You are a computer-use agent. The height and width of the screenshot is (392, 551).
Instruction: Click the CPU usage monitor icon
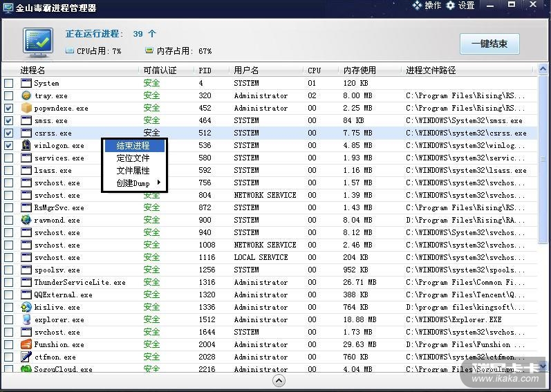[70, 50]
